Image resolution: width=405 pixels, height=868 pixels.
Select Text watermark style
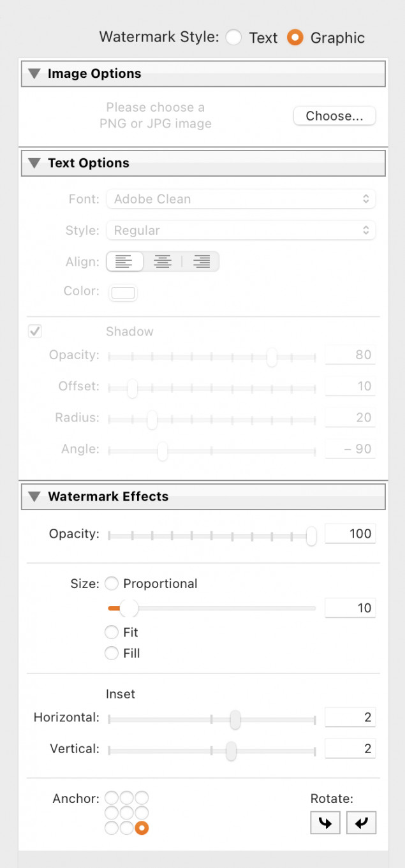tap(234, 38)
